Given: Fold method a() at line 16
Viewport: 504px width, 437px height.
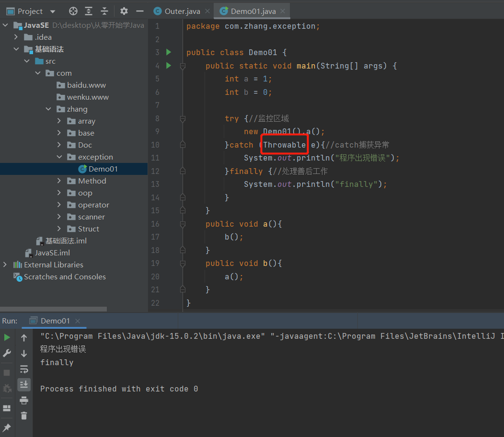Looking at the screenshot, I should point(183,224).
